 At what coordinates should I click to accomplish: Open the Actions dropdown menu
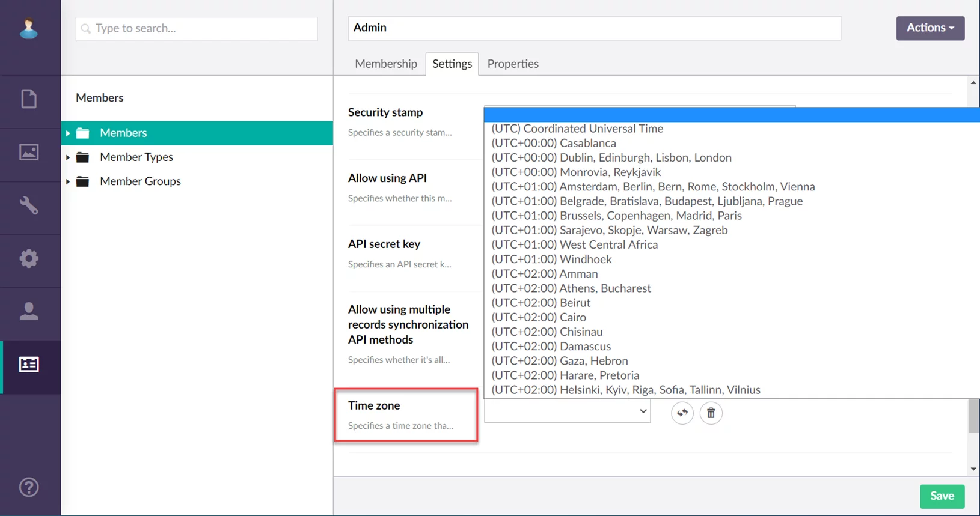[x=929, y=28]
